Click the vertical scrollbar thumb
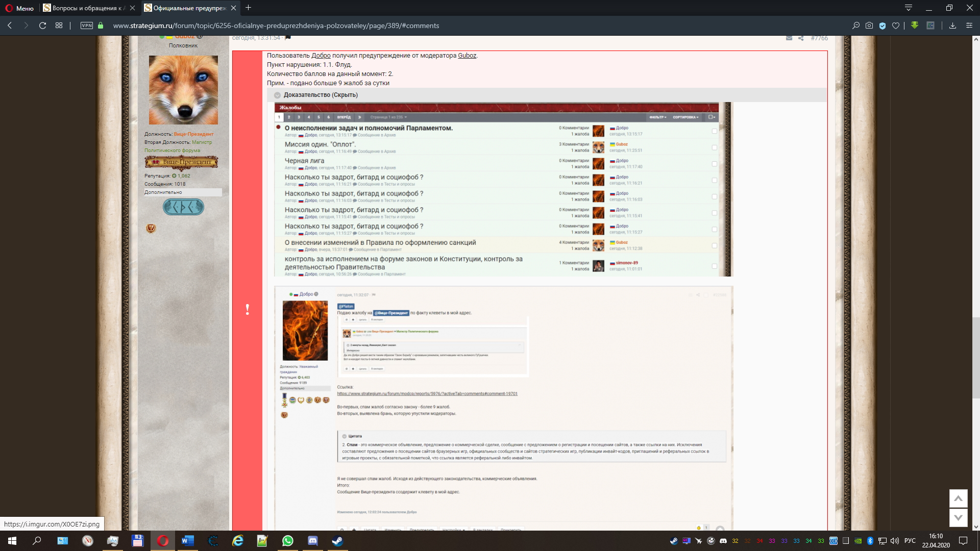The width and height of the screenshot is (980, 551). coord(976,357)
